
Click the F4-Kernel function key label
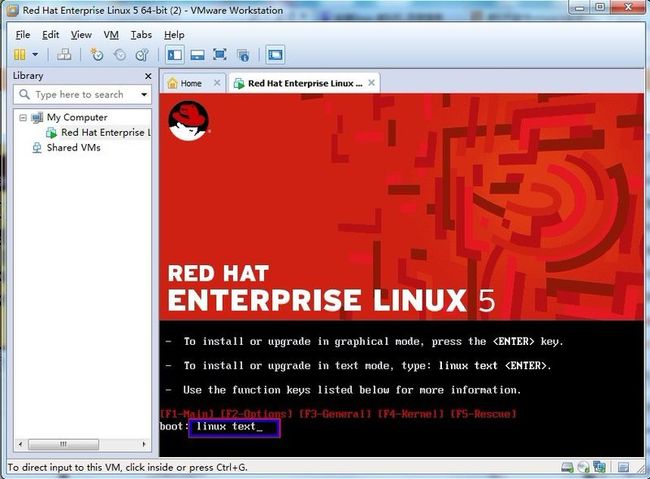[x=410, y=413]
